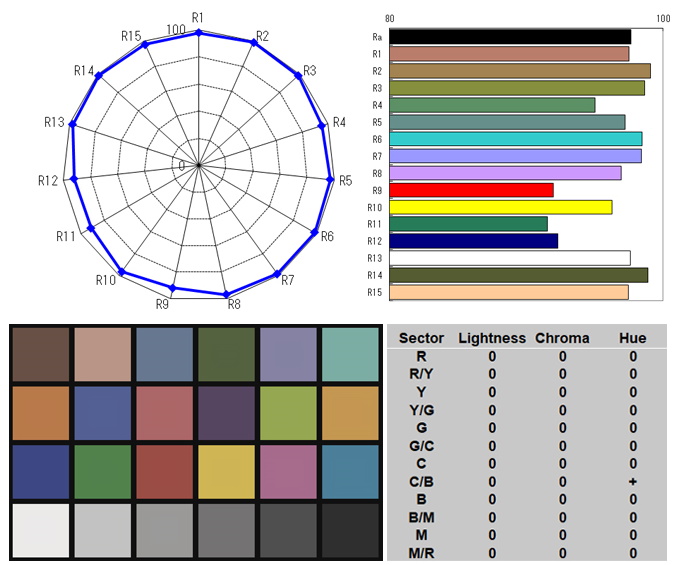The height and width of the screenshot is (565, 675).
Task: Select the Hue column header
Action: tap(633, 338)
